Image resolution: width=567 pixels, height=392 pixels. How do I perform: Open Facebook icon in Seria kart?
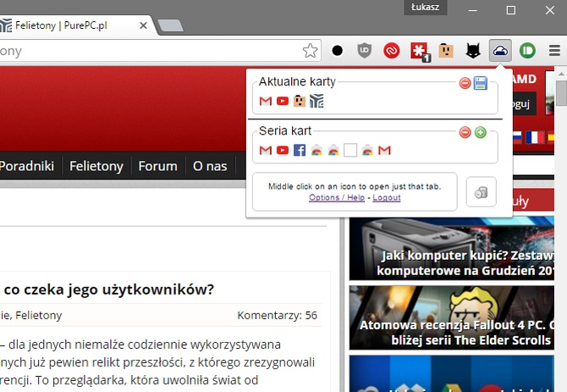(x=300, y=151)
